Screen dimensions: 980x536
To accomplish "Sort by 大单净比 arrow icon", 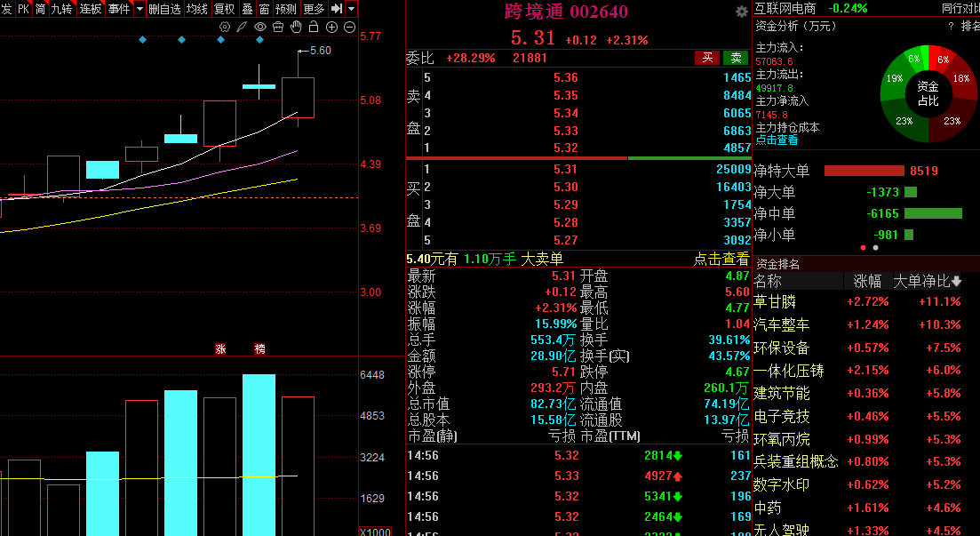I will click(956, 282).
